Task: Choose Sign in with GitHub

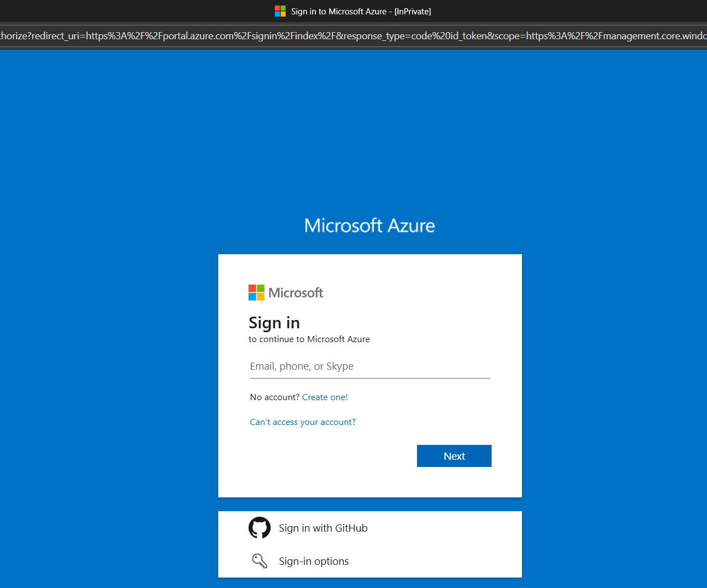Action: [370, 528]
